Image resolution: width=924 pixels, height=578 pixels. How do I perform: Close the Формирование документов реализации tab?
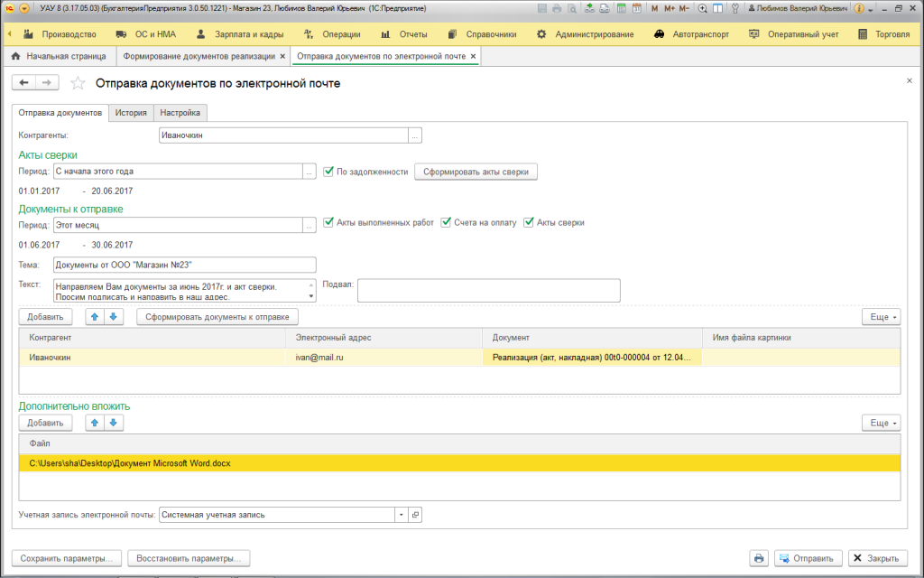coord(282,56)
